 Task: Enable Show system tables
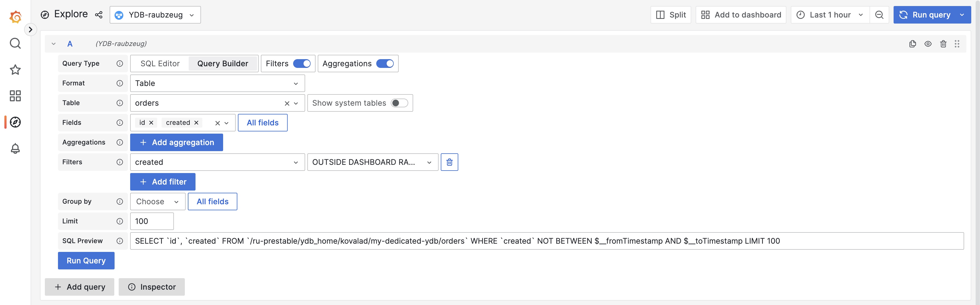coord(399,103)
